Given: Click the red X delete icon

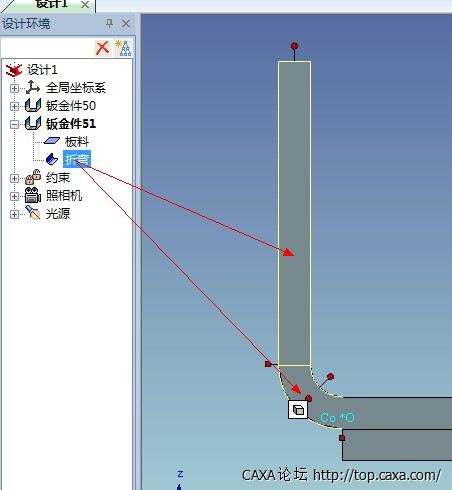Looking at the screenshot, I should click(103, 48).
